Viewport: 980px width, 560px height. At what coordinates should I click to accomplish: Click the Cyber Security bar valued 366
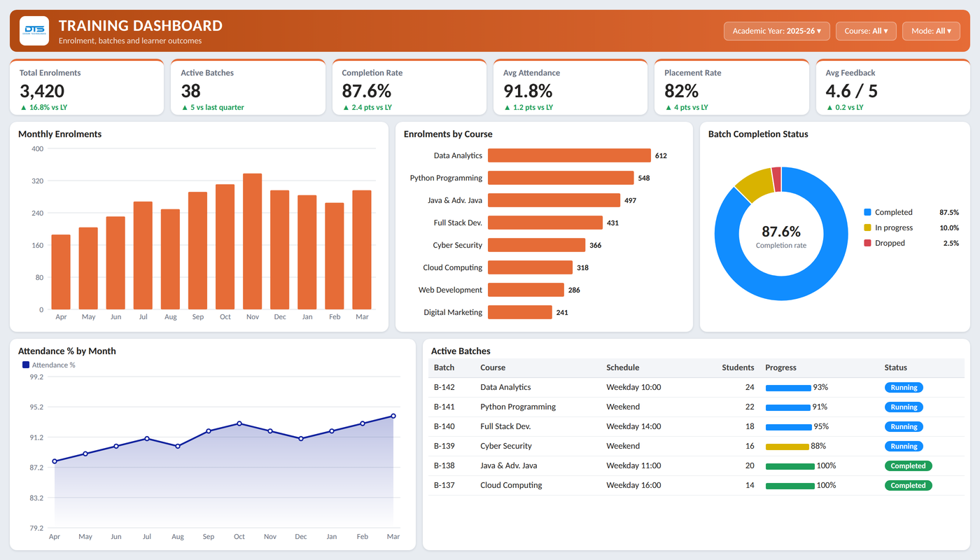tap(536, 245)
